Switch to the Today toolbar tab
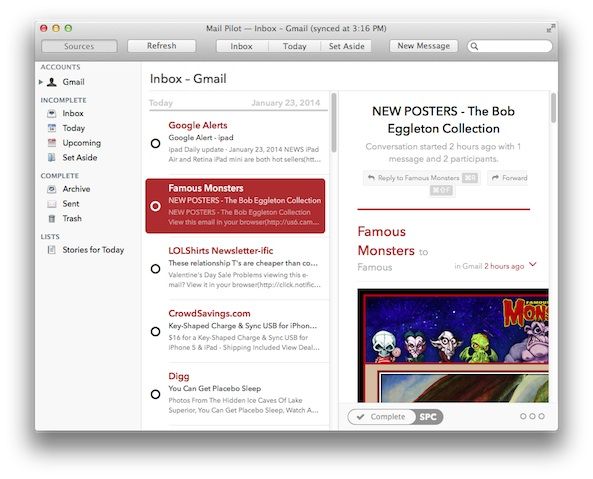This screenshot has width=593, height=479. pyautogui.click(x=295, y=46)
